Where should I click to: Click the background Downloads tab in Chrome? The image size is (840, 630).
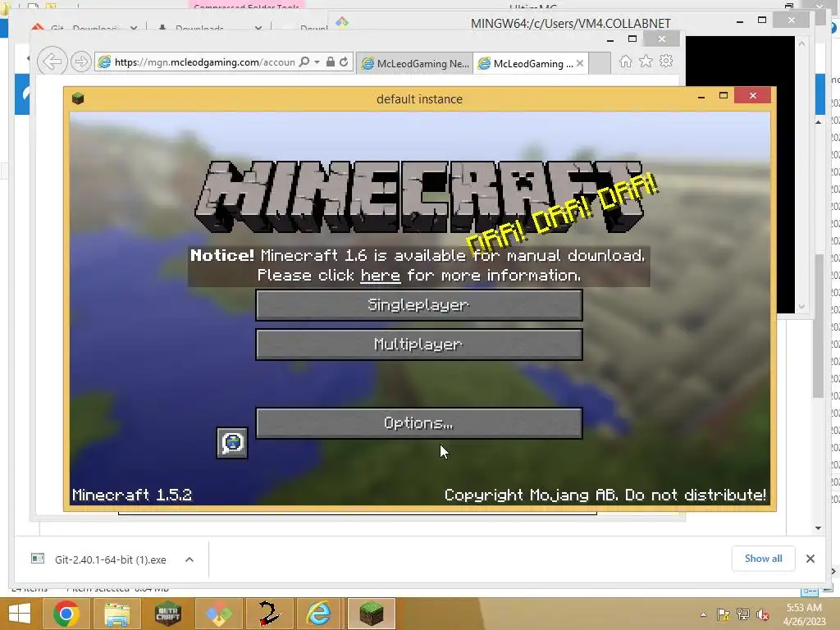(199, 27)
